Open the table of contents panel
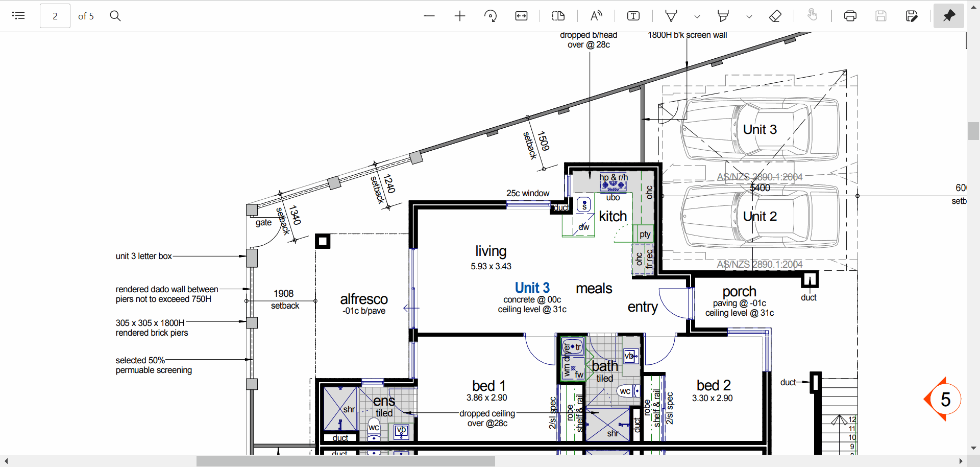Image resolution: width=980 pixels, height=467 pixels. tap(18, 16)
